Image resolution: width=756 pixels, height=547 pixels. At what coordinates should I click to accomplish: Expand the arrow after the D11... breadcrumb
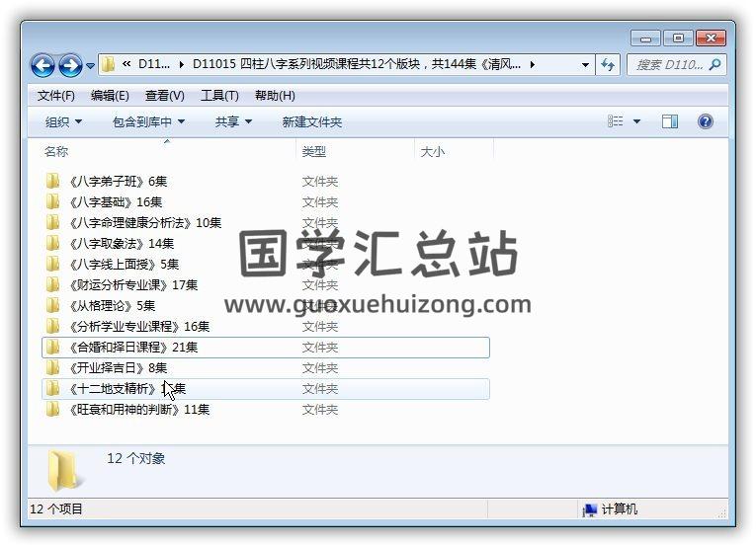pos(181,64)
